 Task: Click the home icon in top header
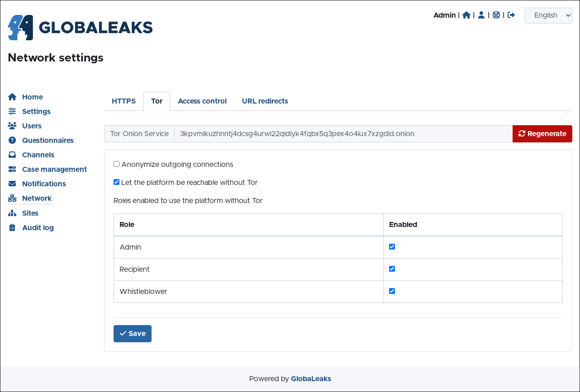tap(466, 15)
